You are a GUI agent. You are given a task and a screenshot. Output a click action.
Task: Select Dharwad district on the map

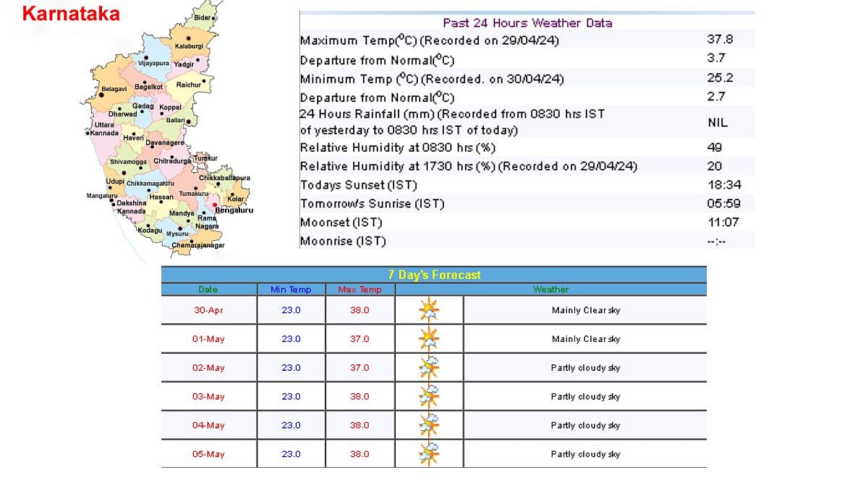coord(122,114)
